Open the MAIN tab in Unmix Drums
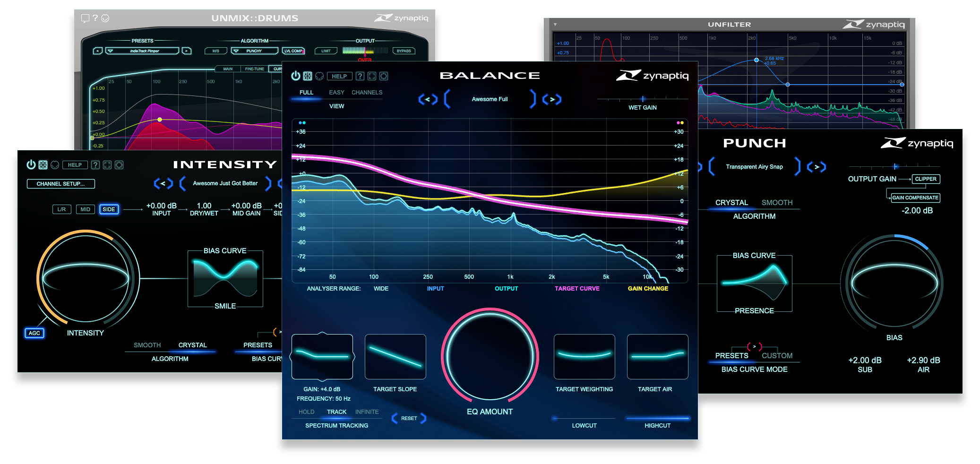Viewport: 980px width, 464px height. coord(228,69)
